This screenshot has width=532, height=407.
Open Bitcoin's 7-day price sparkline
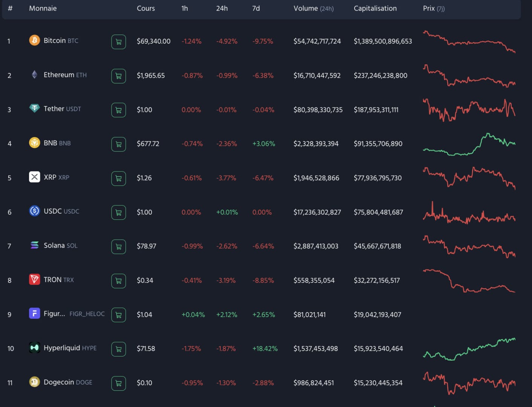click(469, 41)
